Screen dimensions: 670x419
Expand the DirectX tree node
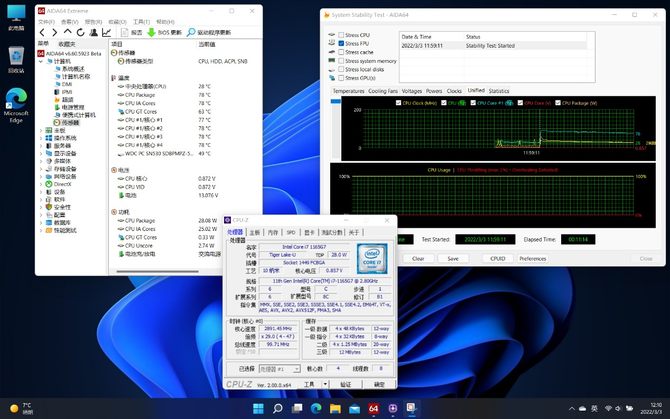[x=41, y=184]
